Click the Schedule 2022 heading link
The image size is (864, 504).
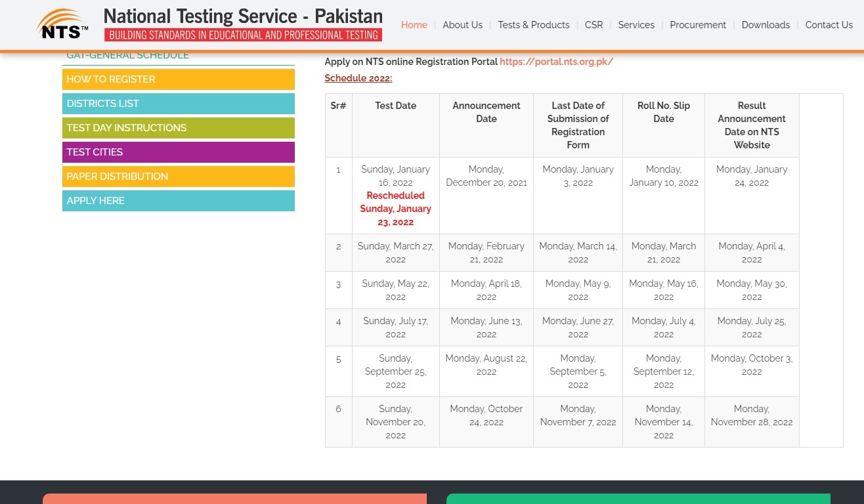(x=358, y=78)
